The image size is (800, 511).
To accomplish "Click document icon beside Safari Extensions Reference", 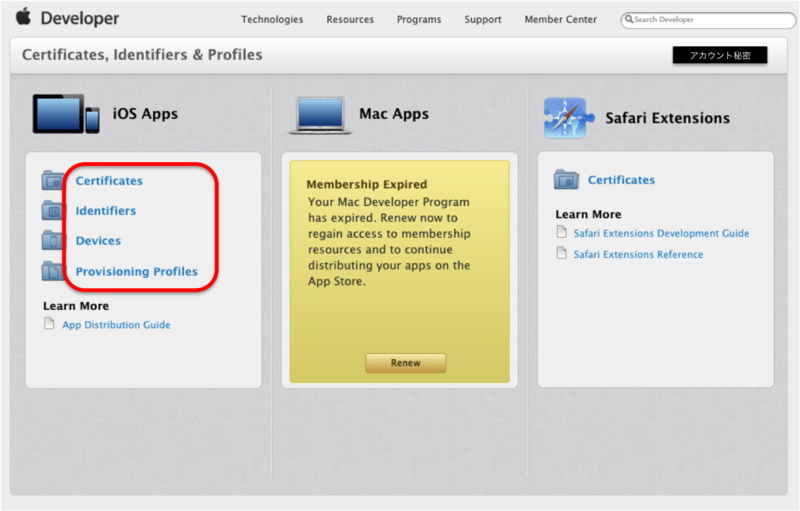I will click(561, 253).
